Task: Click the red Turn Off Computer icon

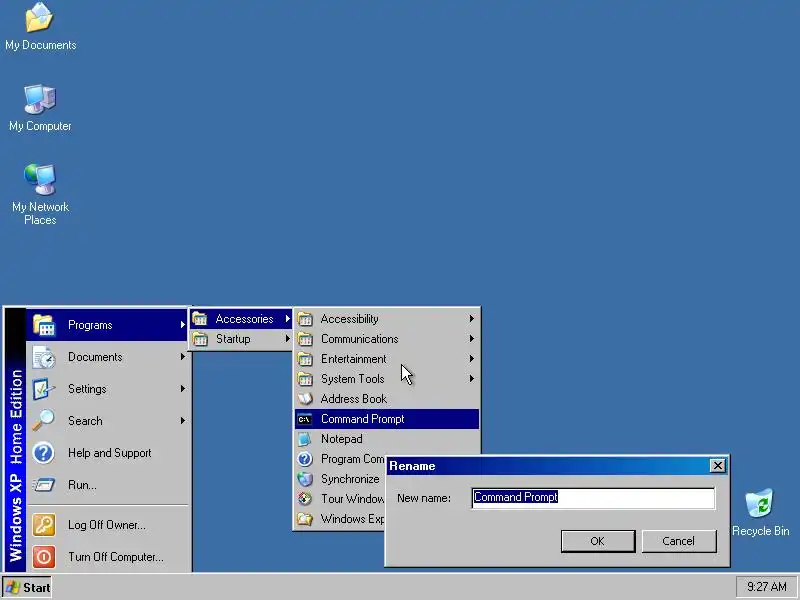Action: 44,557
